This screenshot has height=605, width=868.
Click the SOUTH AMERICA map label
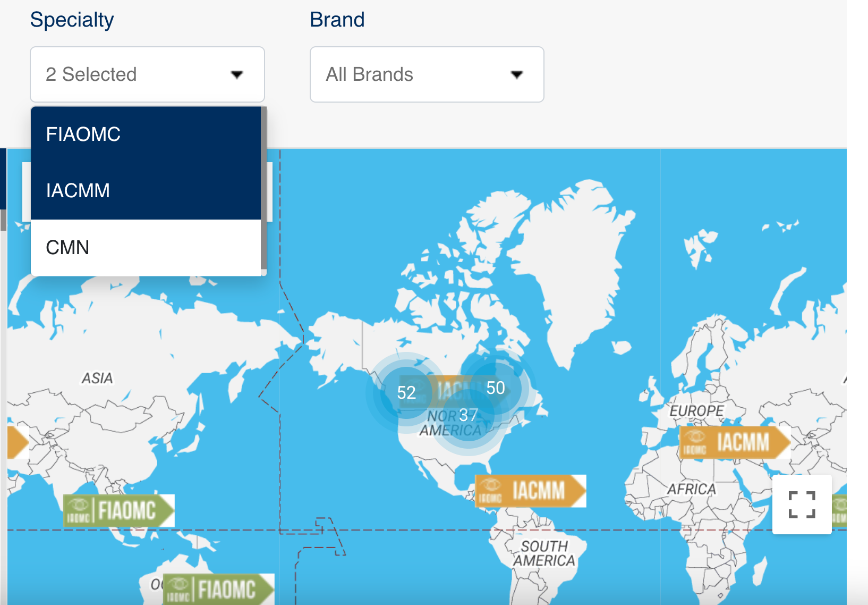(544, 553)
